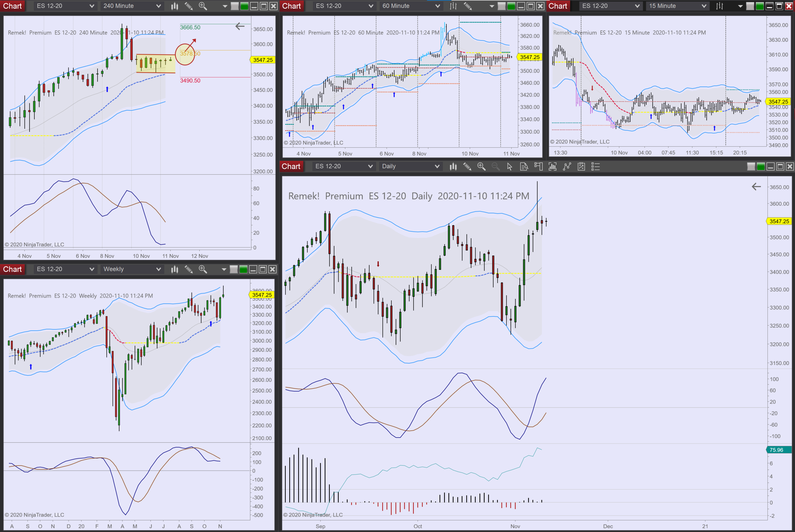Viewport: 795px width, 532px height.
Task: Expand the 15 Minute interval dropdown
Action: point(704,6)
